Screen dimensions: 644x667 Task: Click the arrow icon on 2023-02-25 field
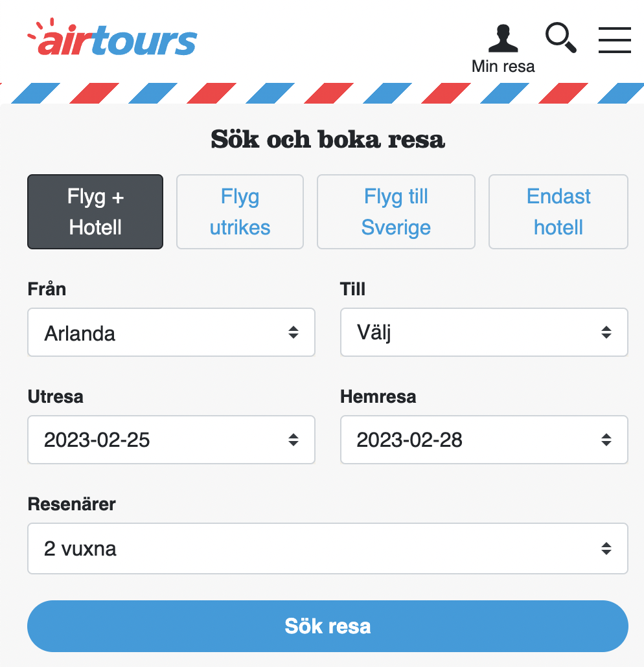(x=293, y=440)
